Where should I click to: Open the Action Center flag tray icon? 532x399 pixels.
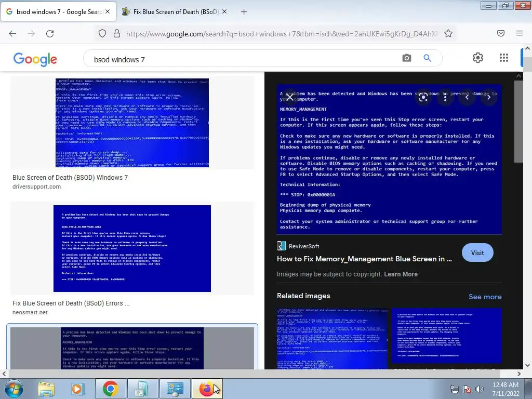[x=467, y=389]
